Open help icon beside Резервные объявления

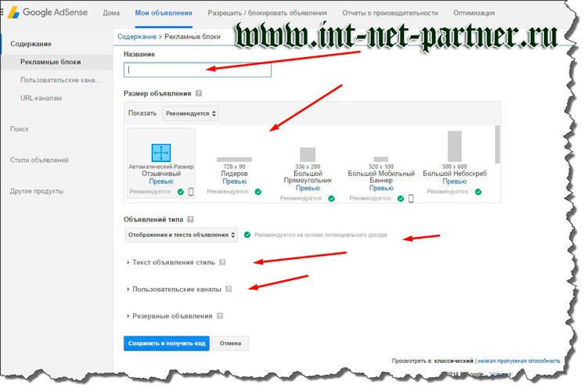(220, 316)
